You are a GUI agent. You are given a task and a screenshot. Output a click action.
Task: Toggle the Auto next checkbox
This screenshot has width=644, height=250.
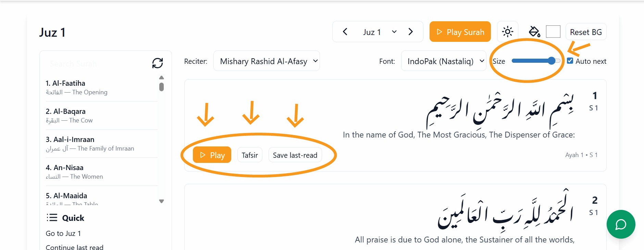pos(570,61)
